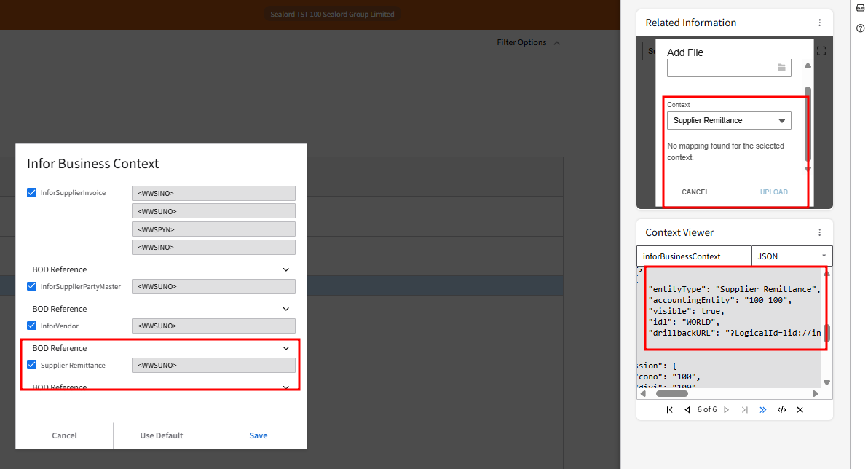The image size is (868, 469).
Task: Go to next context page
Action: pos(727,410)
